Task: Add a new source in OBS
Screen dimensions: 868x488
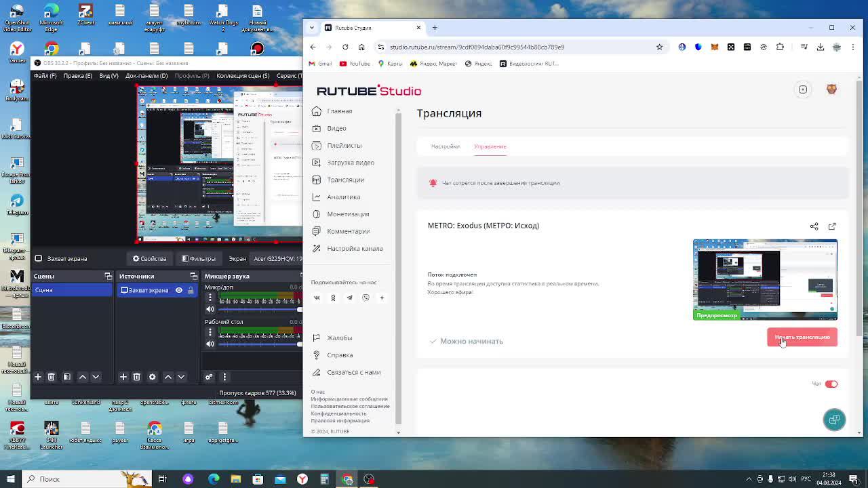Action: point(123,377)
